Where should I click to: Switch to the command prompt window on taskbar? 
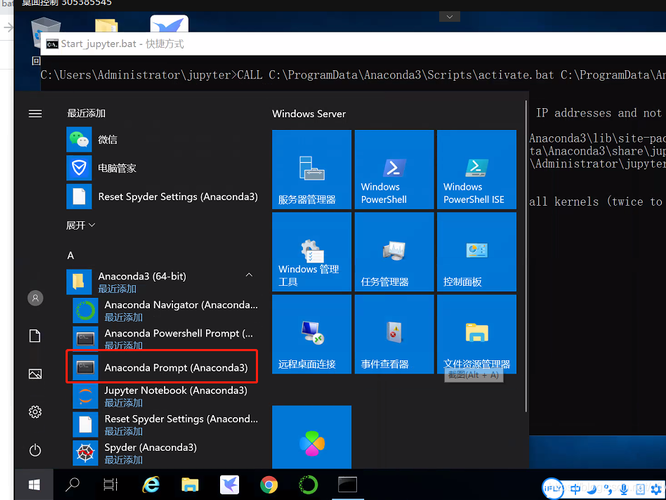click(x=347, y=485)
